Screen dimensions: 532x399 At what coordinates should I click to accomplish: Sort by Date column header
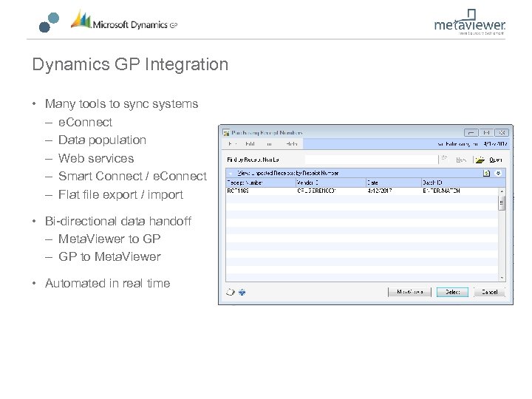click(x=394, y=183)
